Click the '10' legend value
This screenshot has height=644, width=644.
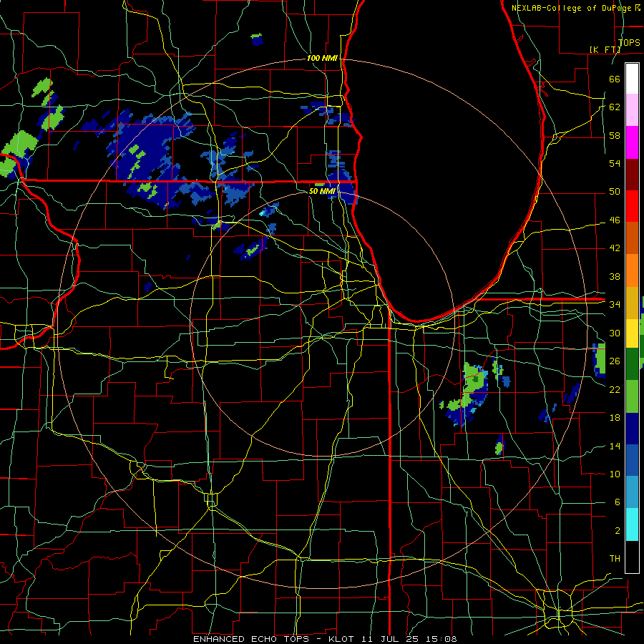(x=615, y=474)
